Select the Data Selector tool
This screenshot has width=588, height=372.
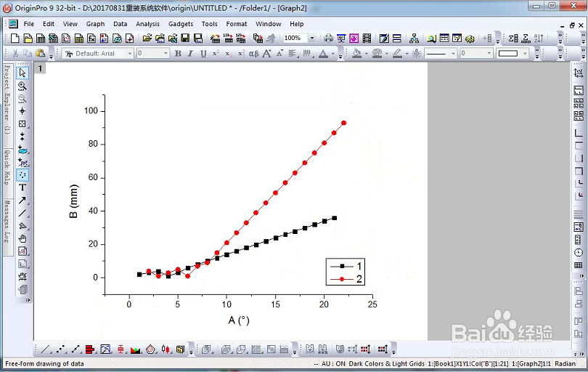pos(23,137)
